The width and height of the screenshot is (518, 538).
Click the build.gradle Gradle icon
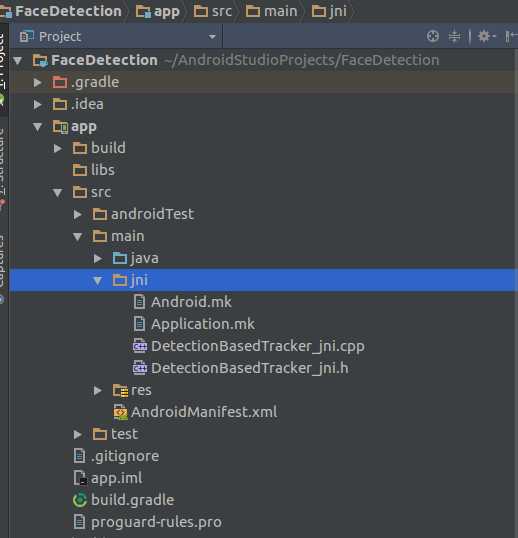click(x=80, y=500)
